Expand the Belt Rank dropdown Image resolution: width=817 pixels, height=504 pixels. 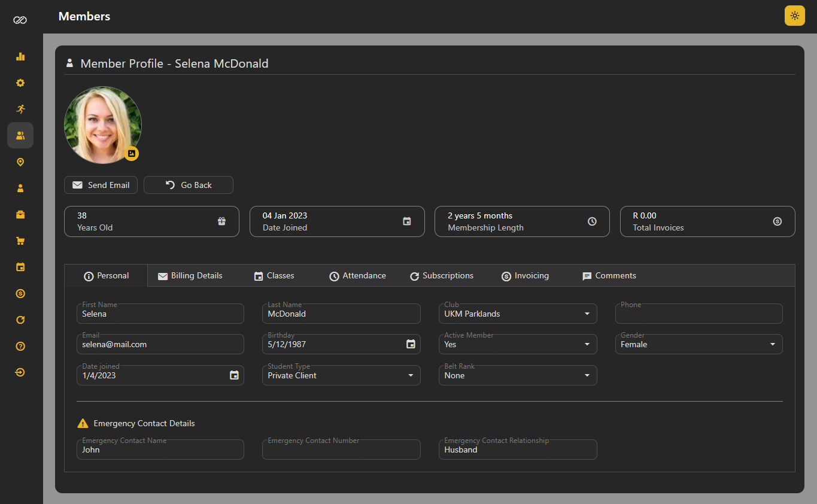click(518, 375)
